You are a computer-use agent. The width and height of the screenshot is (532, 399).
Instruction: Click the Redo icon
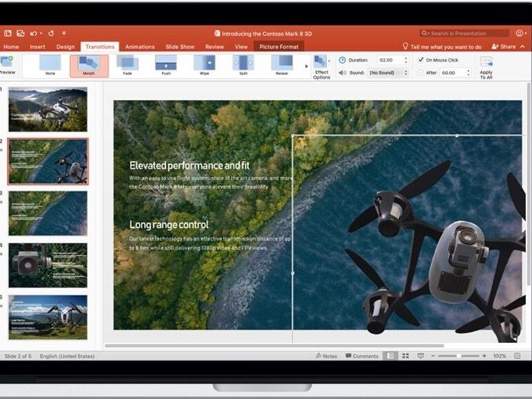pos(51,33)
